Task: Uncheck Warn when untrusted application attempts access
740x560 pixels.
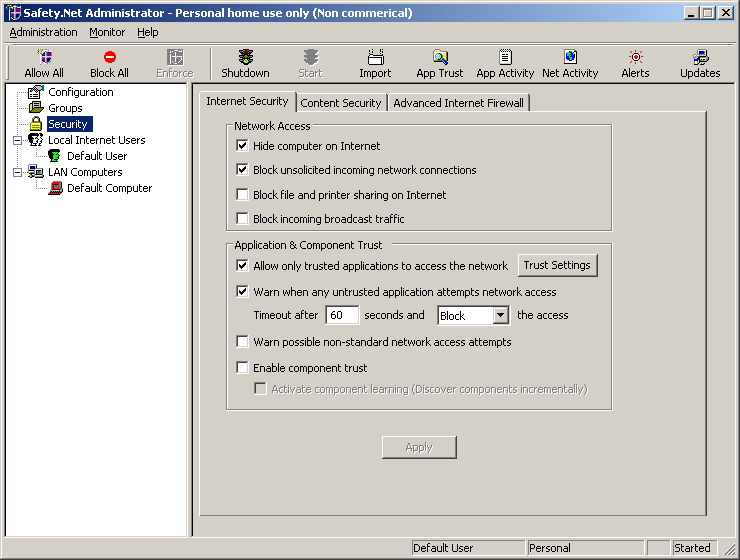Action: (x=242, y=292)
